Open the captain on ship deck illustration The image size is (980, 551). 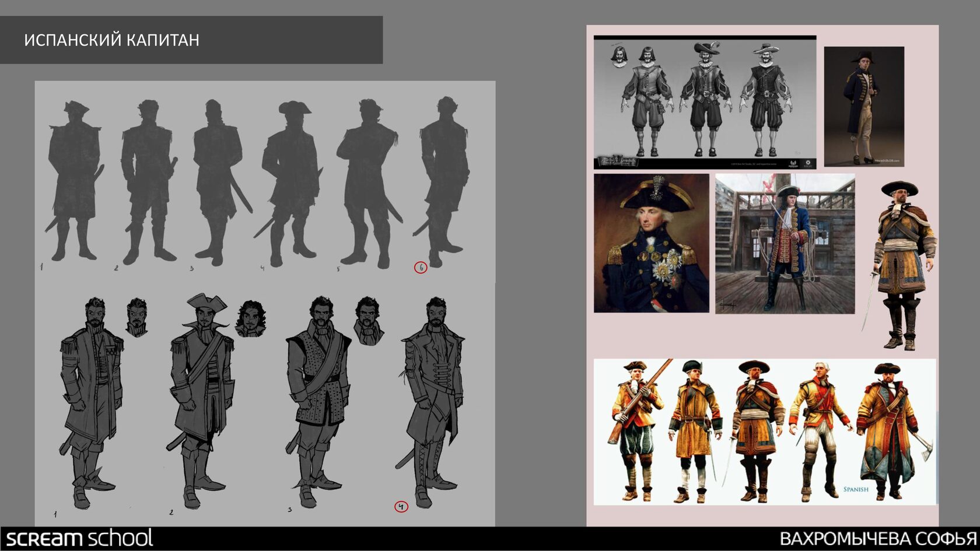pos(785,244)
